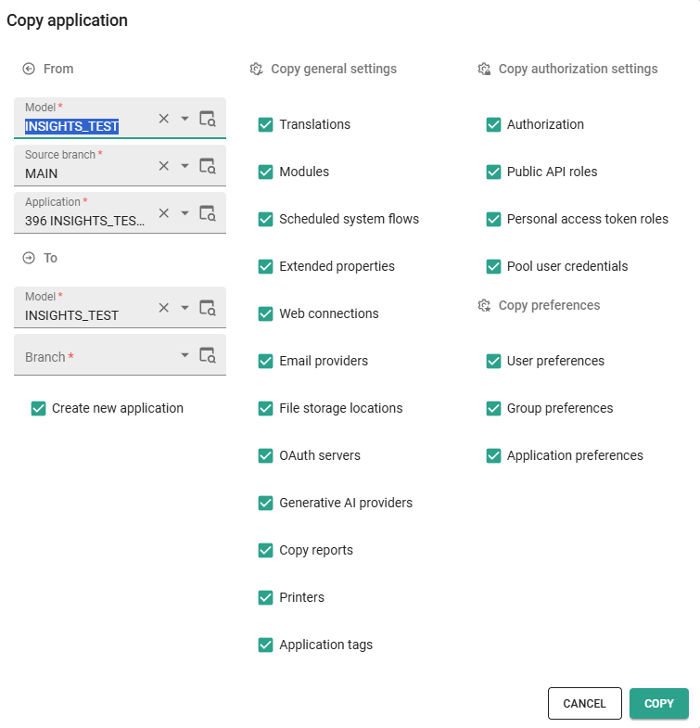The image size is (700, 728).
Task: Open lookup icon for Application field
Action: tap(208, 213)
